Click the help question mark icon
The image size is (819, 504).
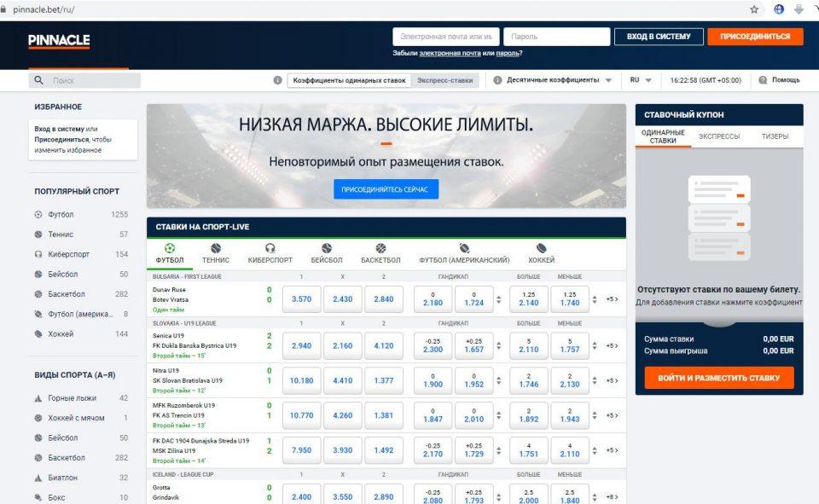point(763,80)
